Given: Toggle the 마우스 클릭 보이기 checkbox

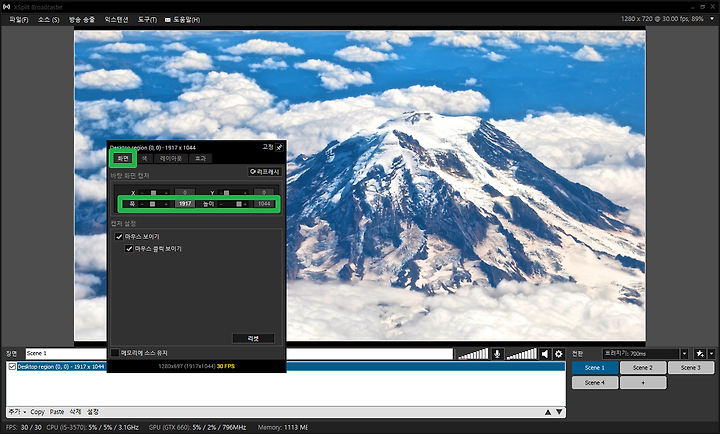Looking at the screenshot, I should click(129, 248).
